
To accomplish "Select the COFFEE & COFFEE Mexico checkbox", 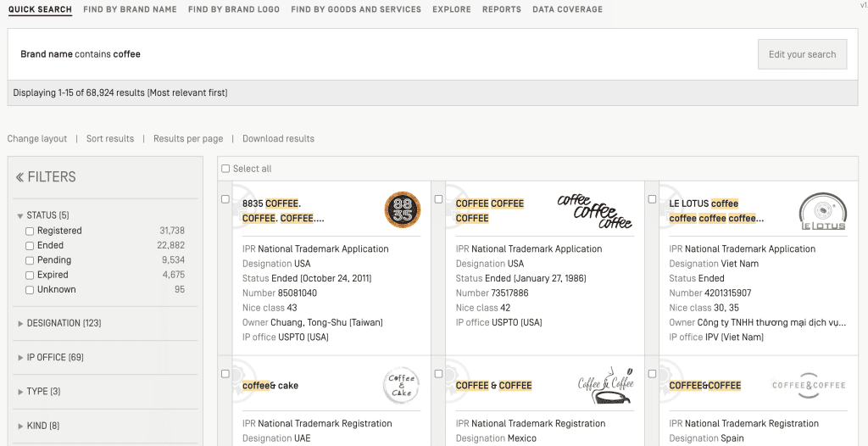I will 438,374.
